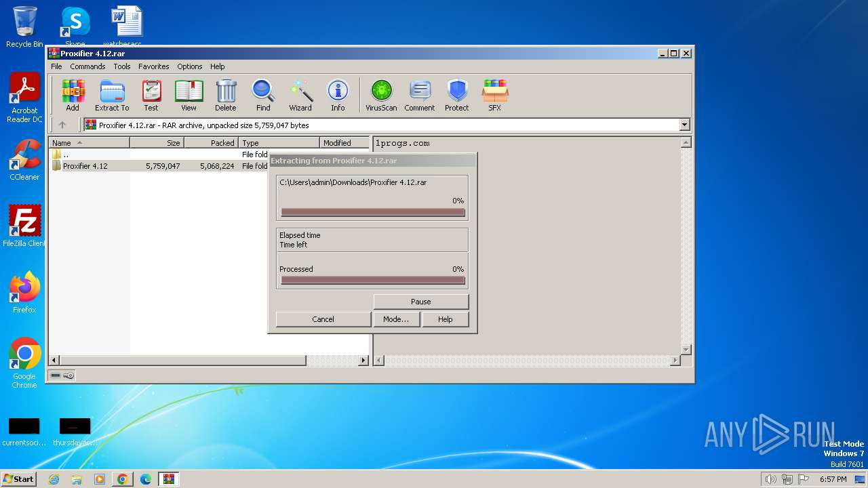Image resolution: width=868 pixels, height=488 pixels.
Task: Open CCleaner desktop shortcut
Action: pos(24,160)
